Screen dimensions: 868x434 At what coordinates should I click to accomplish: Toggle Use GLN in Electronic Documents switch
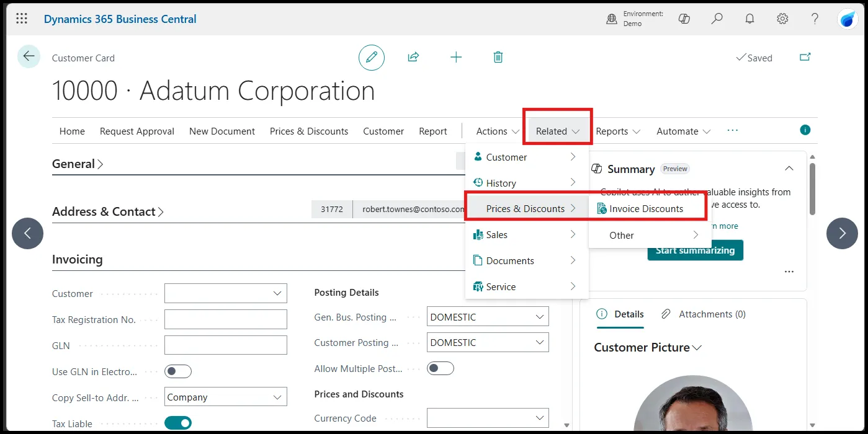(x=178, y=371)
